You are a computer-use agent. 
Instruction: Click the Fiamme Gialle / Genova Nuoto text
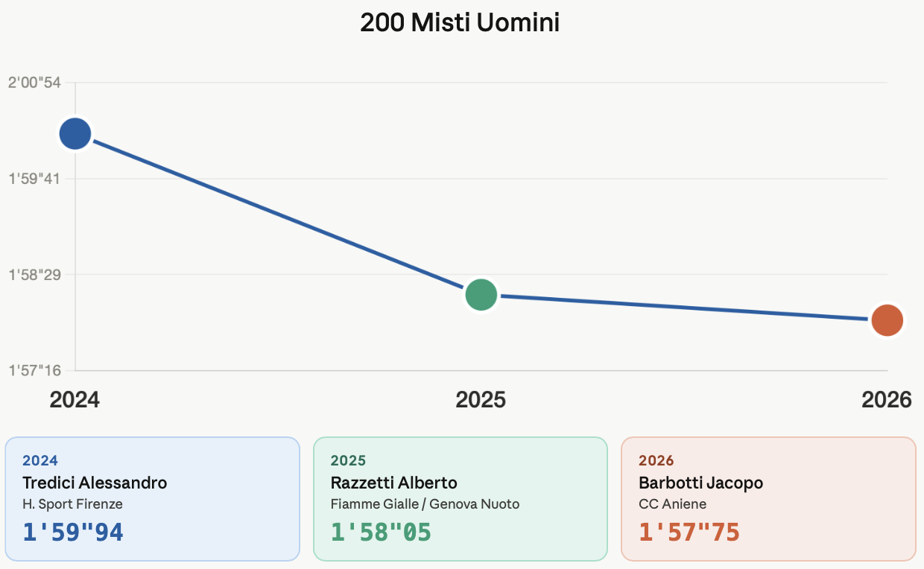(425, 504)
